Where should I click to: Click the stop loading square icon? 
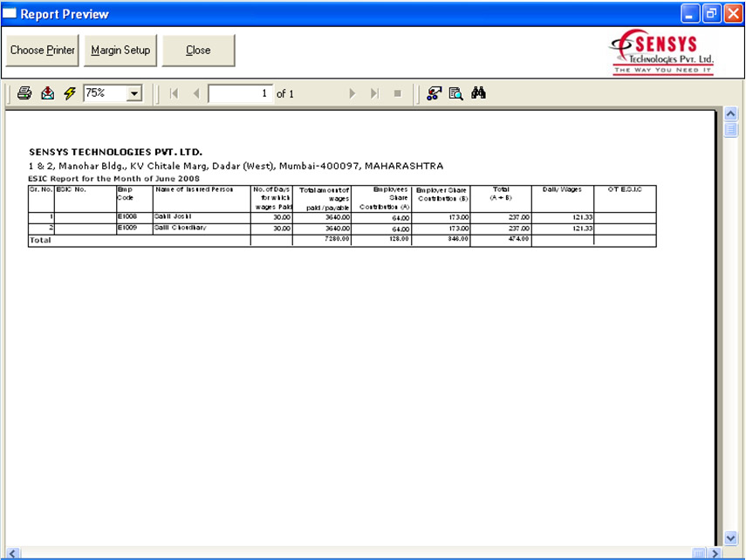[x=398, y=93]
